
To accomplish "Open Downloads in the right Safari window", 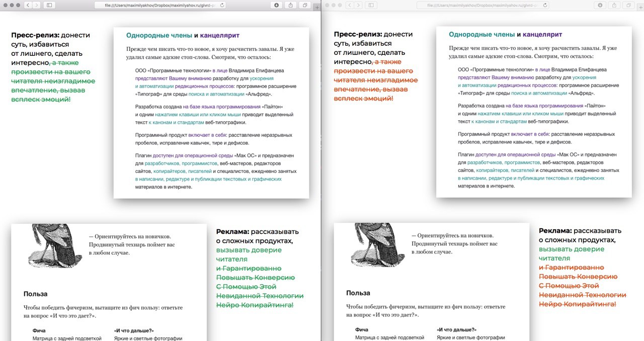I will click(x=600, y=5).
